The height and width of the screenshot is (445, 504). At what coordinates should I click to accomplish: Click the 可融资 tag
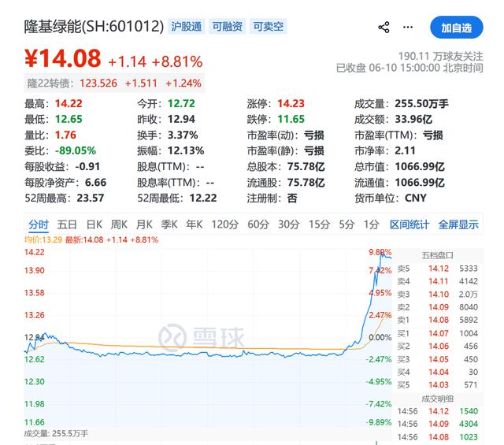pos(228,26)
